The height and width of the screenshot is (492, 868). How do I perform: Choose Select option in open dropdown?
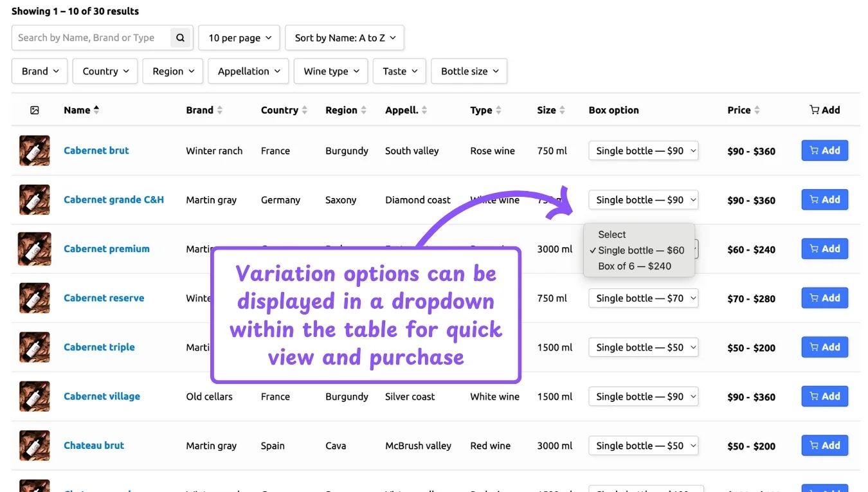pos(639,235)
